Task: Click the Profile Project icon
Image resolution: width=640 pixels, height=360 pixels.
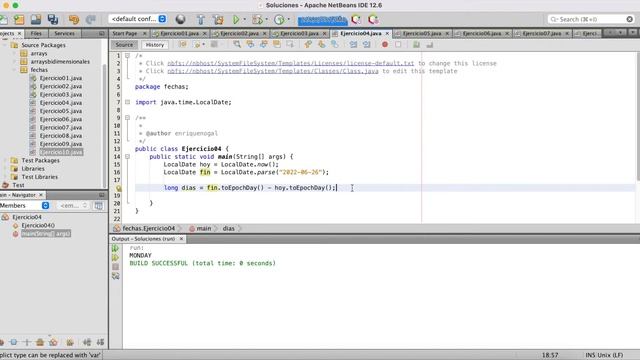Action: 279,19
